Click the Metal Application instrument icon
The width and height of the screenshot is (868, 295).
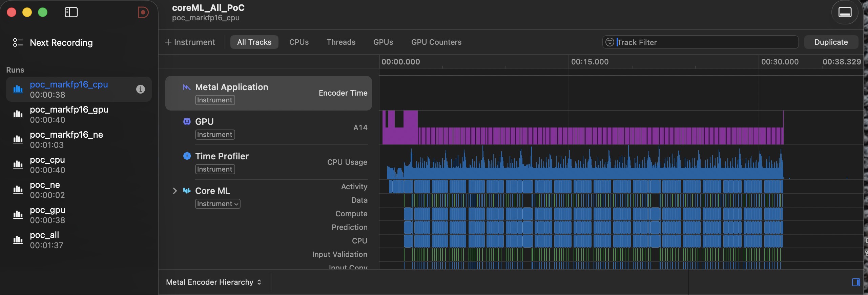tap(187, 87)
